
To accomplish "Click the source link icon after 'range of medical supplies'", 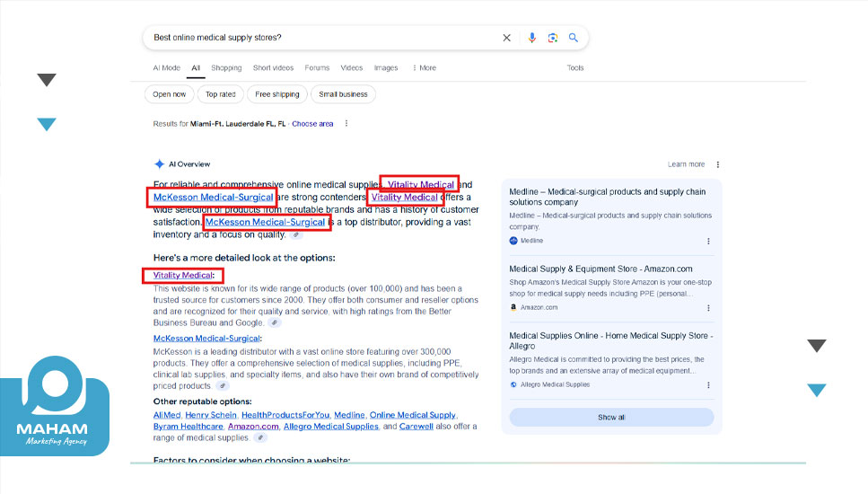I will [x=260, y=437].
